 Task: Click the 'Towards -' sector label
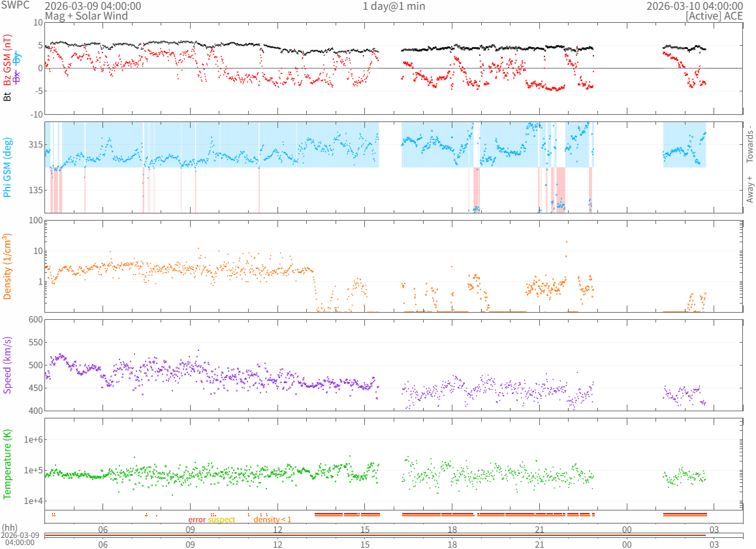[749, 144]
